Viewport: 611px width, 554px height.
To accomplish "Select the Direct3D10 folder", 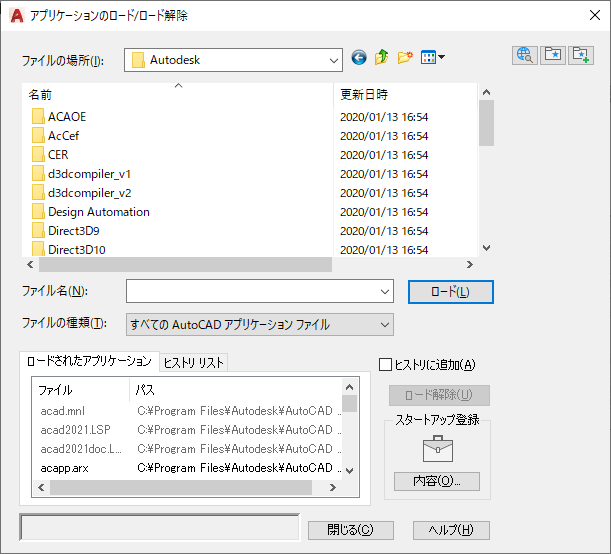I will pos(69,249).
